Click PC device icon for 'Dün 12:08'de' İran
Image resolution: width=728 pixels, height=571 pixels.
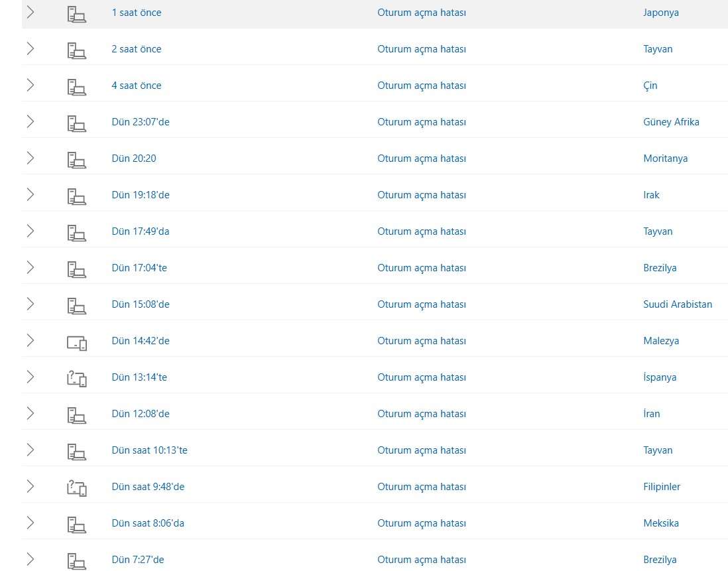pos(77,415)
